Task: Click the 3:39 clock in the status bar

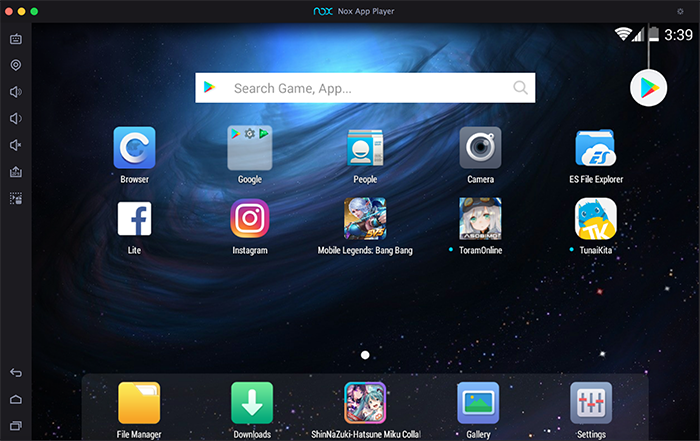Action: [x=678, y=34]
